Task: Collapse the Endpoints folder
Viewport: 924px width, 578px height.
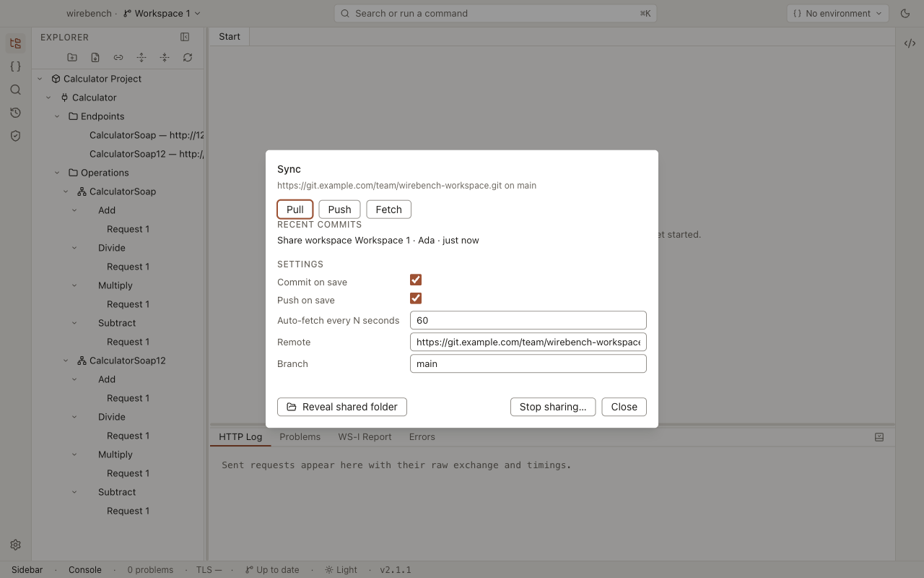Action: pos(58,116)
